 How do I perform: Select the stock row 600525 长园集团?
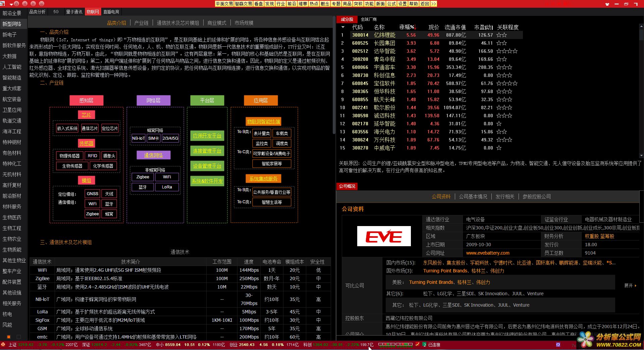tap(430, 43)
